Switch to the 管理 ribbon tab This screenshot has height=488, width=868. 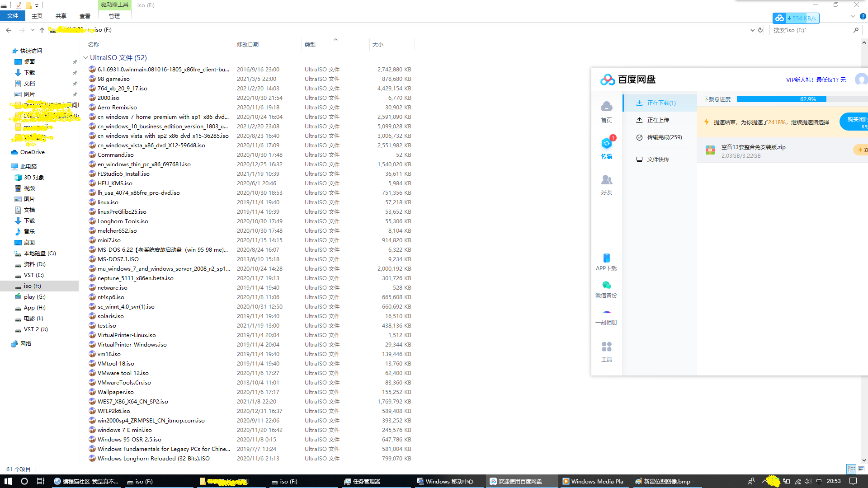114,16
